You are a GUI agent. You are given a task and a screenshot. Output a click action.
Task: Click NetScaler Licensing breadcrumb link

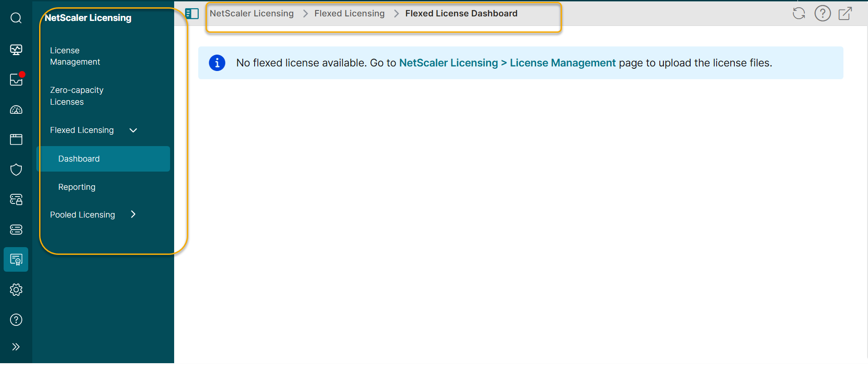(x=251, y=14)
